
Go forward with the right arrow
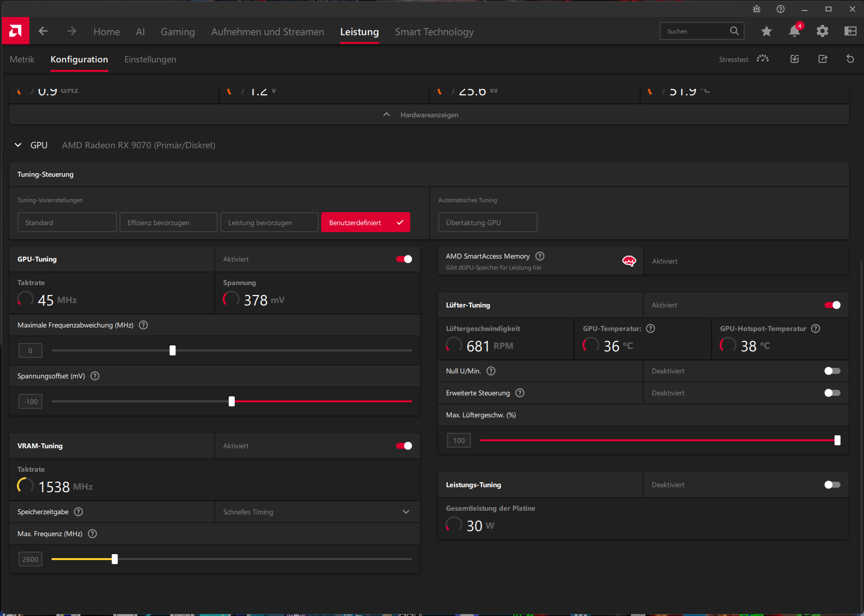tap(72, 31)
